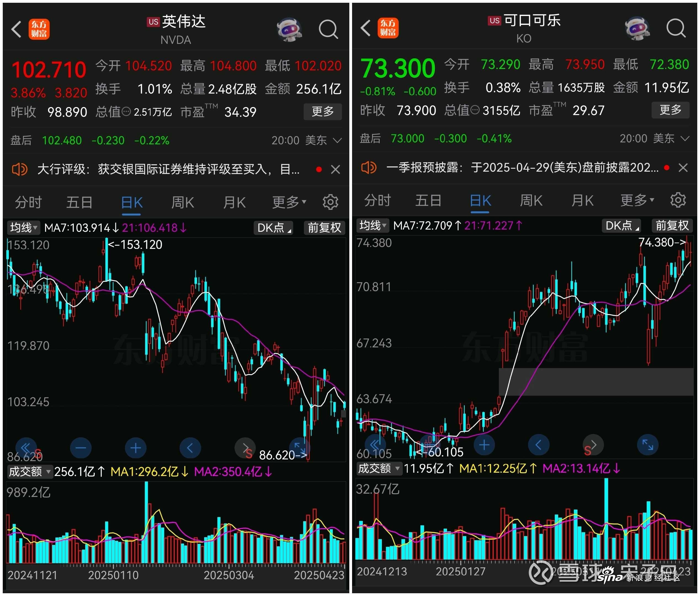Image resolution: width=700 pixels, height=596 pixels.
Task: Go back from the KO stock page
Action: tap(366, 28)
